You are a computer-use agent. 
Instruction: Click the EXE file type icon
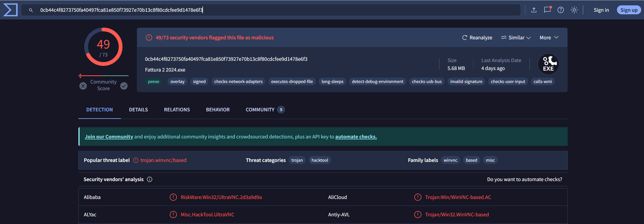click(x=548, y=64)
